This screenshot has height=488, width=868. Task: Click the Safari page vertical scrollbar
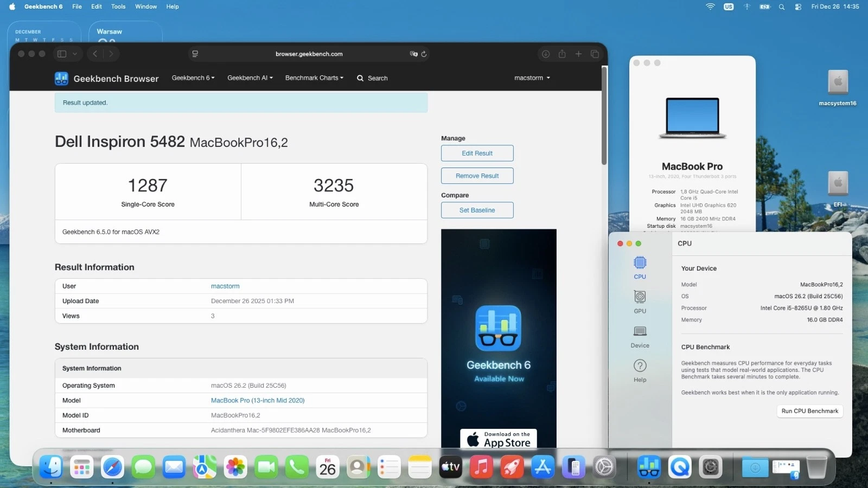pos(604,116)
